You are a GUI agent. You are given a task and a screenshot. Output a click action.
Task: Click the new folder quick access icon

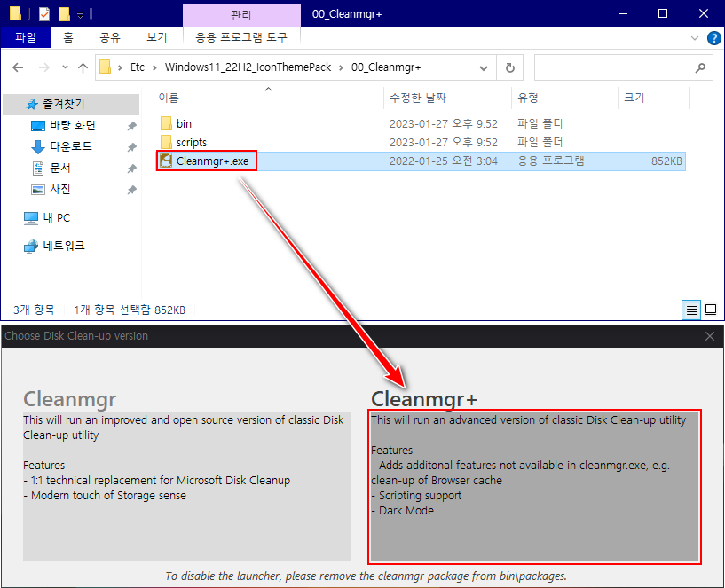point(64,14)
